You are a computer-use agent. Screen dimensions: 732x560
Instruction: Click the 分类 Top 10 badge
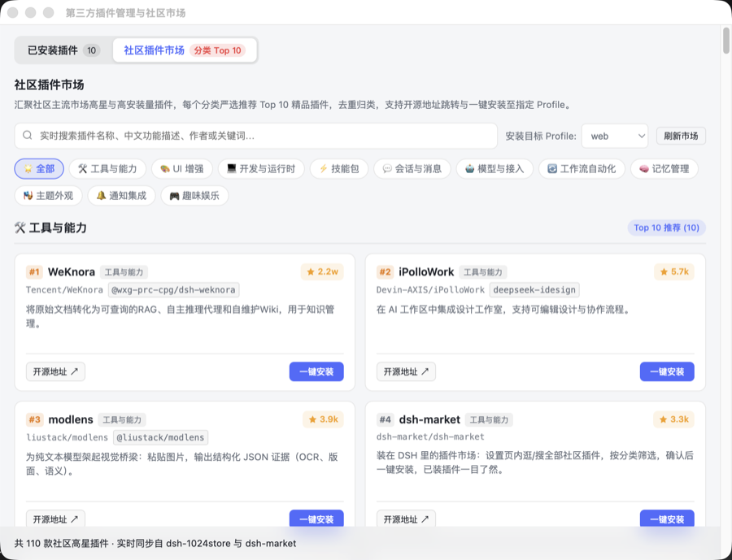coord(217,50)
